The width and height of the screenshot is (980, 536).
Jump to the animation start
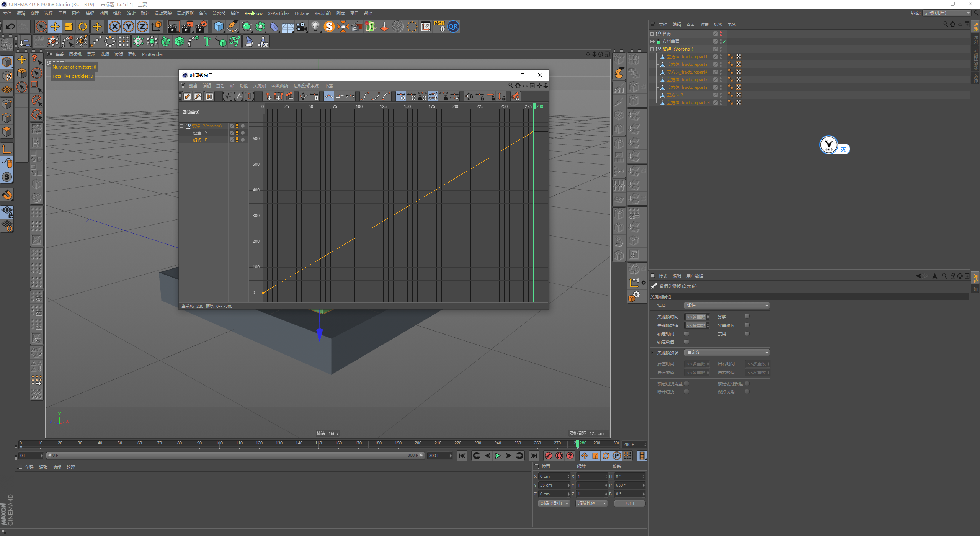point(462,456)
